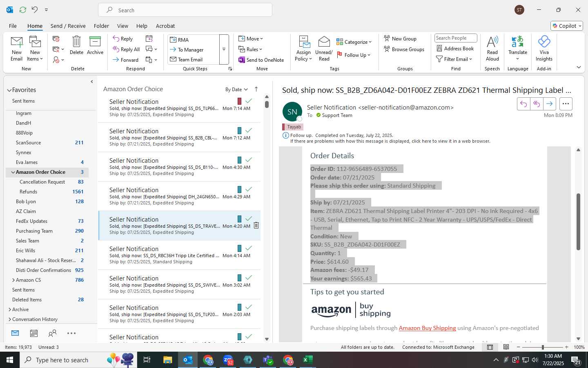Switch to the Send / Receive tab
The image size is (588, 368).
click(x=68, y=26)
